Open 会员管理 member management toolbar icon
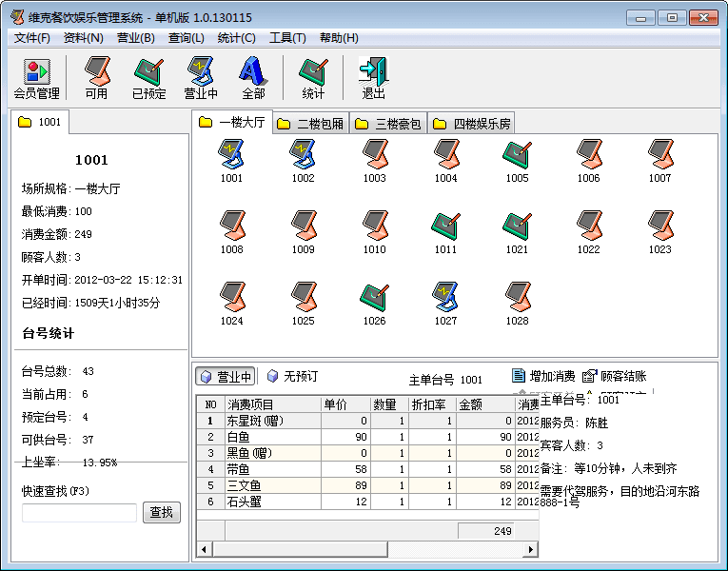 pos(36,77)
